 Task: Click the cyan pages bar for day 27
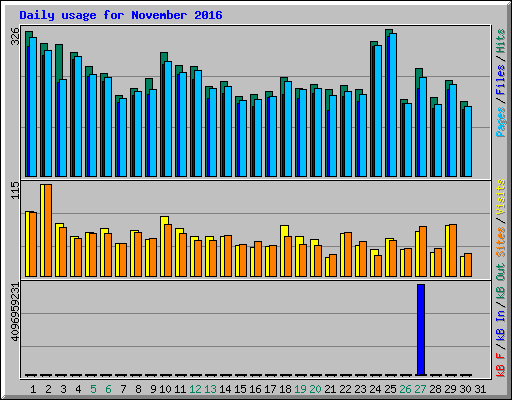click(423, 127)
